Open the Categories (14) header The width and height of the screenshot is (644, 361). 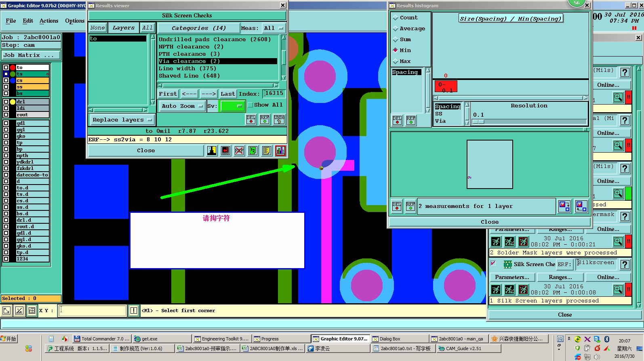(x=198, y=28)
